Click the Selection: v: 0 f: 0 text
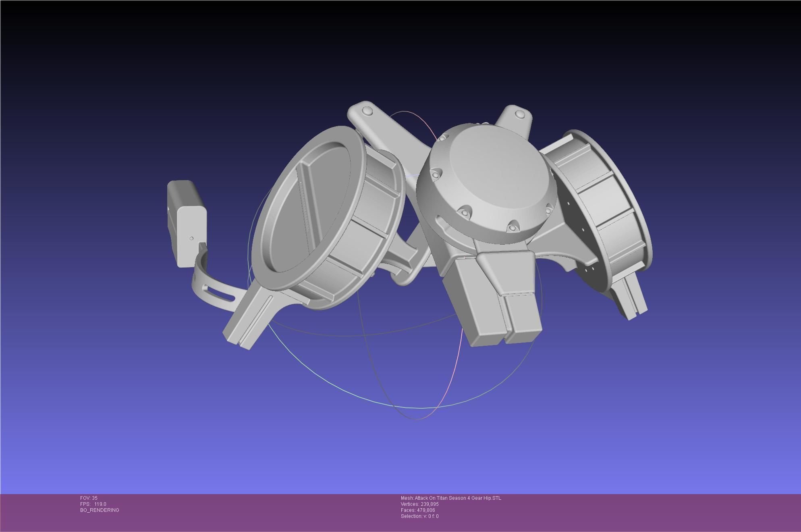Screen dimensions: 801x532 tap(419, 516)
